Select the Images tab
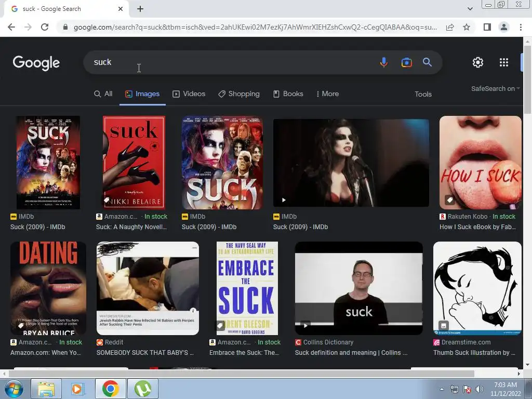Screen dimensions: 532x399 coord(142,94)
